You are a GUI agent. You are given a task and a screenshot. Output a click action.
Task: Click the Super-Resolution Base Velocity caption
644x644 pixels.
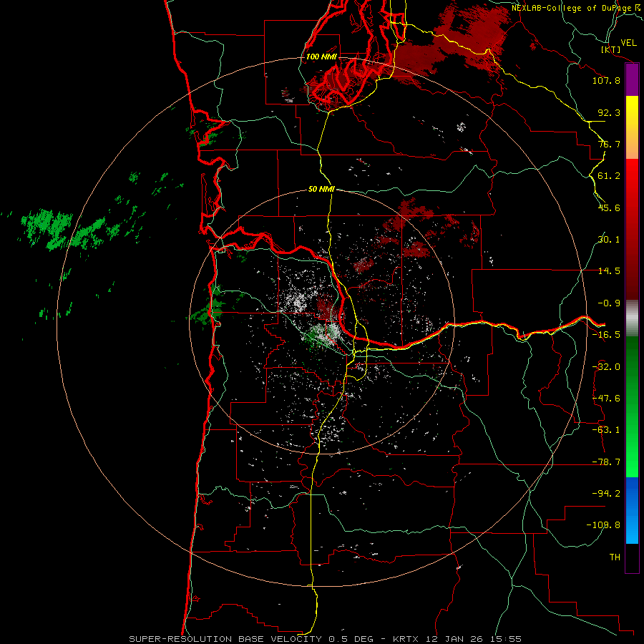click(x=326, y=639)
